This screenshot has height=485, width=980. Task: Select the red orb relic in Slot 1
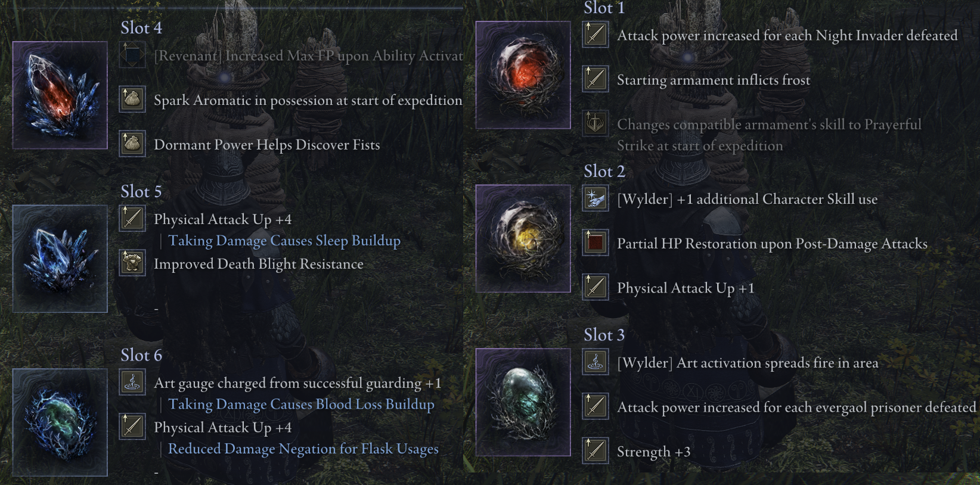[523, 75]
